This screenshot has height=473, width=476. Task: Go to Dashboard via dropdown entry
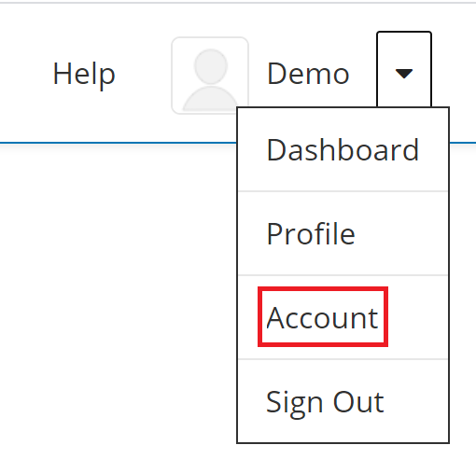343,150
